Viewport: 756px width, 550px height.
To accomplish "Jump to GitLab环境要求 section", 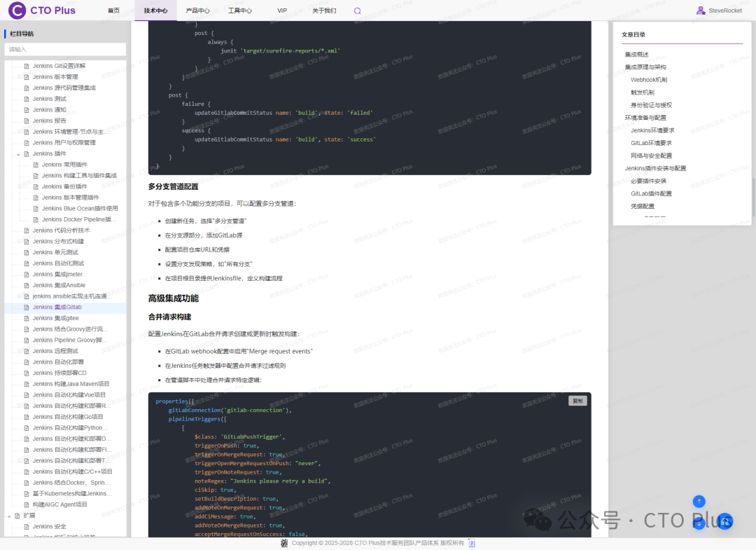I will pos(651,143).
